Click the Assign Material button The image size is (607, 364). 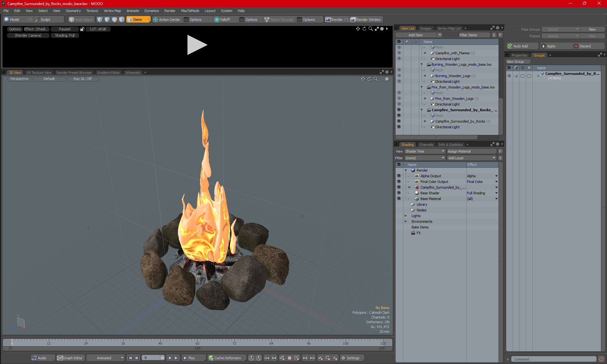(x=471, y=151)
